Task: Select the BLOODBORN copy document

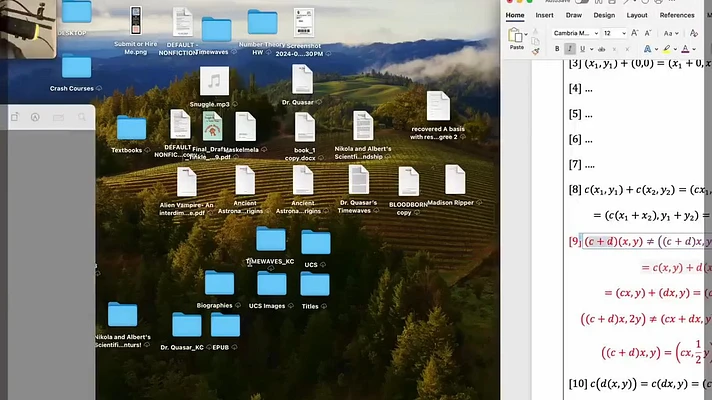Action: tap(409, 182)
